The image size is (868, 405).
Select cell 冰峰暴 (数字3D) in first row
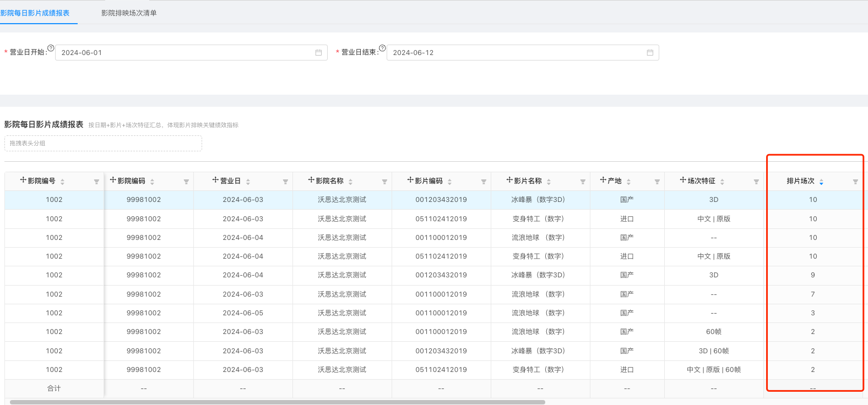[x=540, y=200]
